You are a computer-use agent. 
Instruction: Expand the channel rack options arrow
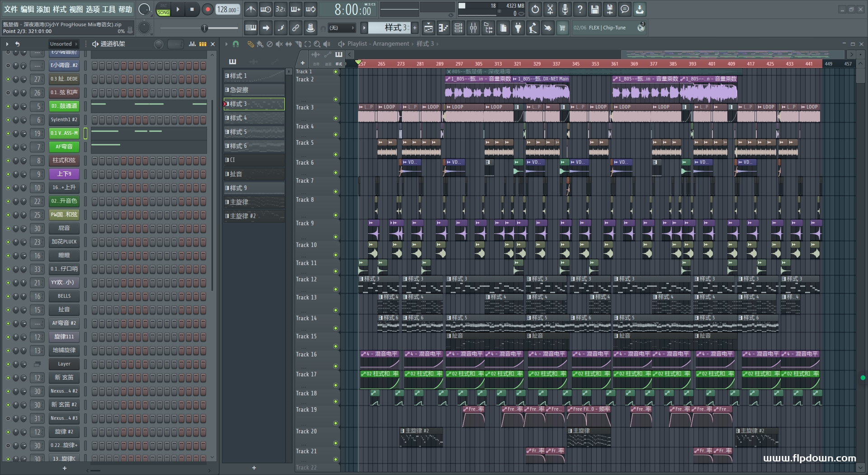click(7, 44)
